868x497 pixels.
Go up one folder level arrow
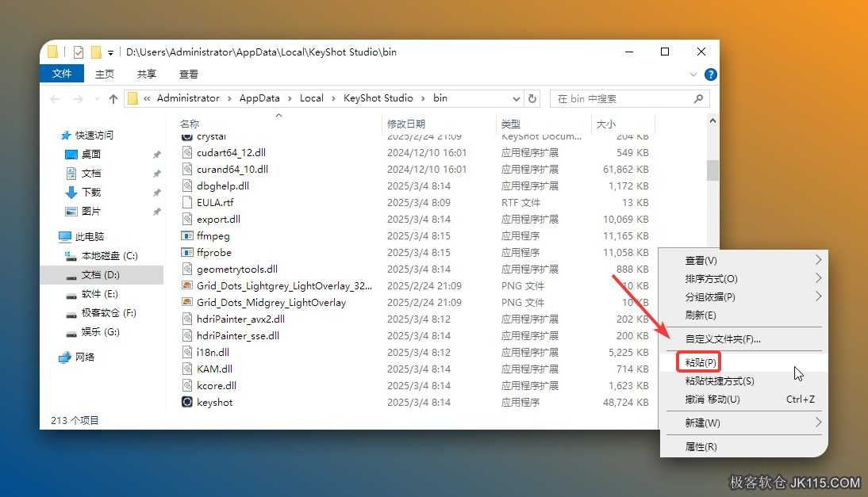113,99
